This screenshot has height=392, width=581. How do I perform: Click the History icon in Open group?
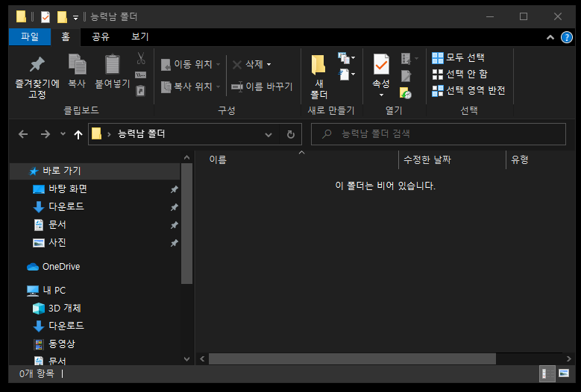(x=406, y=92)
